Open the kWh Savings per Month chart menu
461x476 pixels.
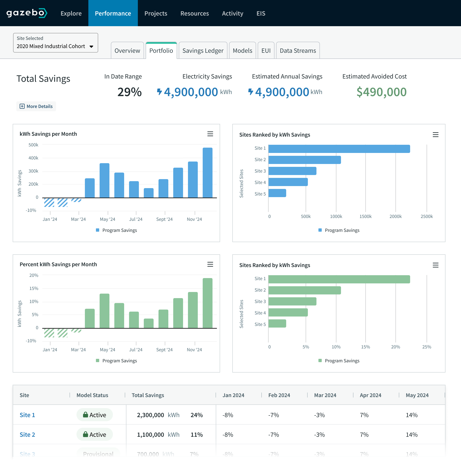(x=210, y=134)
